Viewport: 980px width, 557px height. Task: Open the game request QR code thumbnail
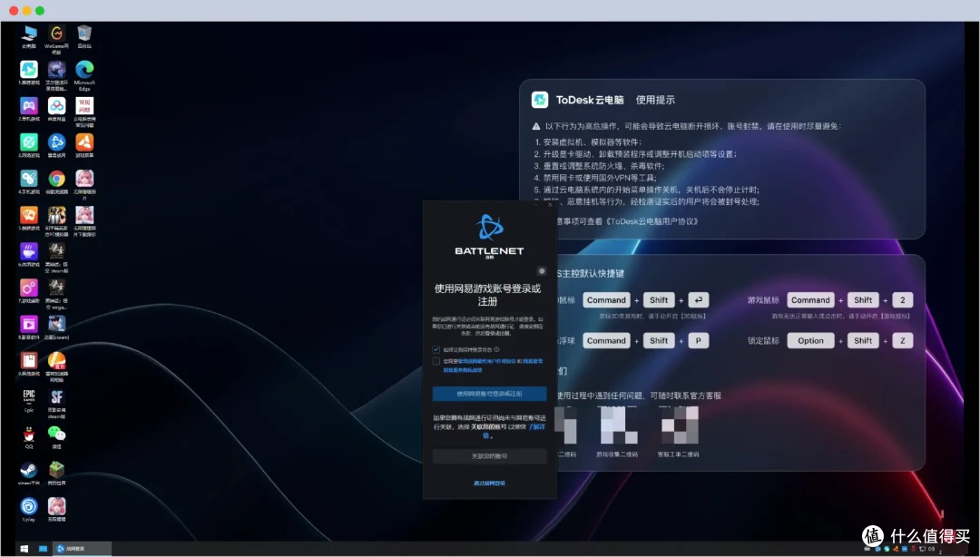point(618,425)
